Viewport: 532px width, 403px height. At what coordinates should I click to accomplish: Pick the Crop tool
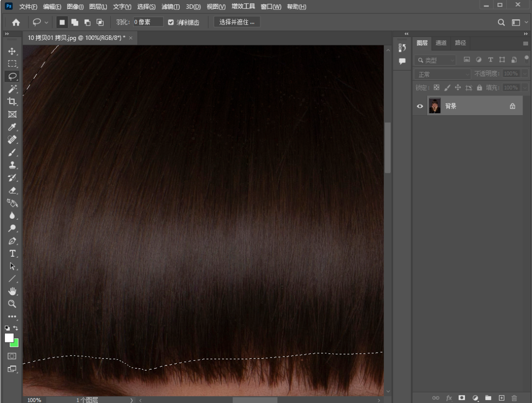(12, 101)
